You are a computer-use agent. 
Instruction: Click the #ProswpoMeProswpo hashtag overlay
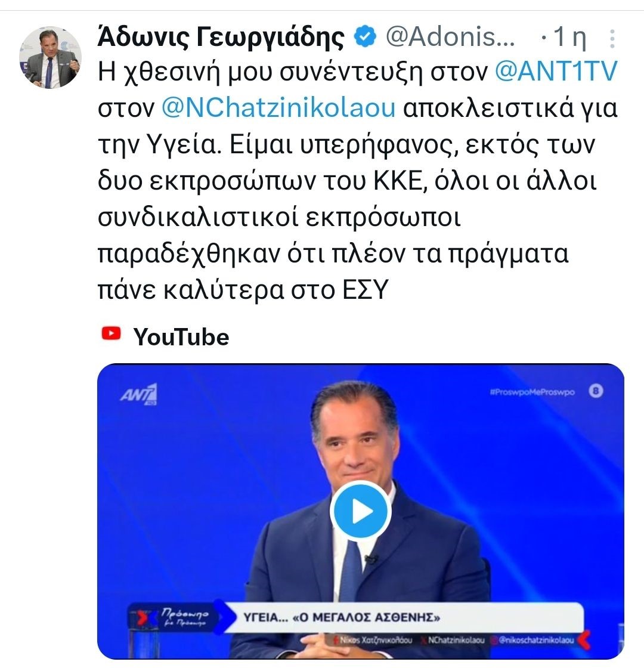click(x=532, y=392)
